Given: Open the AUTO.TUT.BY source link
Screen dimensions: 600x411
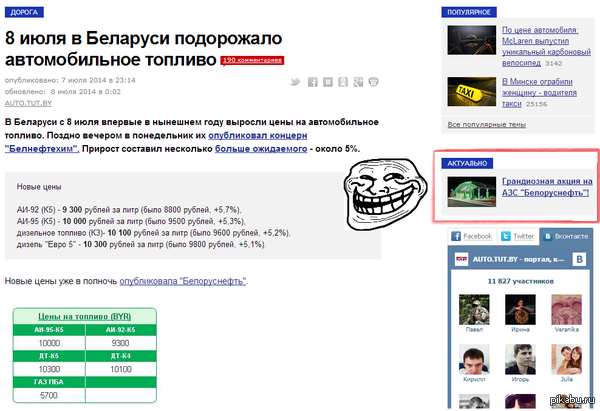Looking at the screenshot, I should pyautogui.click(x=27, y=102).
